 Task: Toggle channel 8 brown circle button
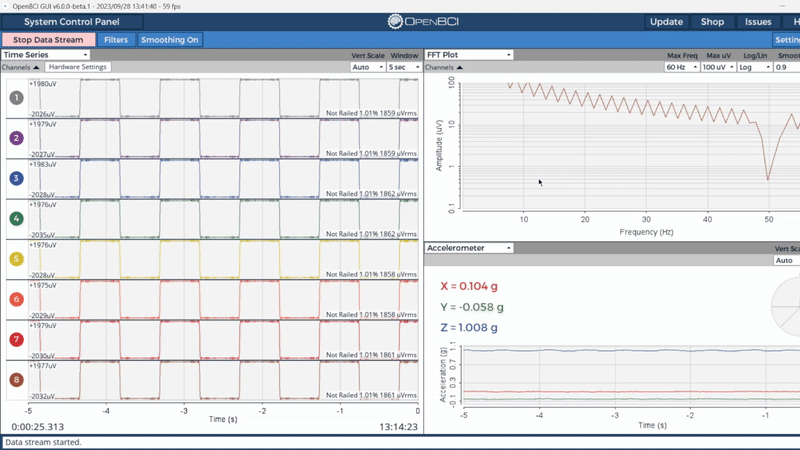[16, 380]
